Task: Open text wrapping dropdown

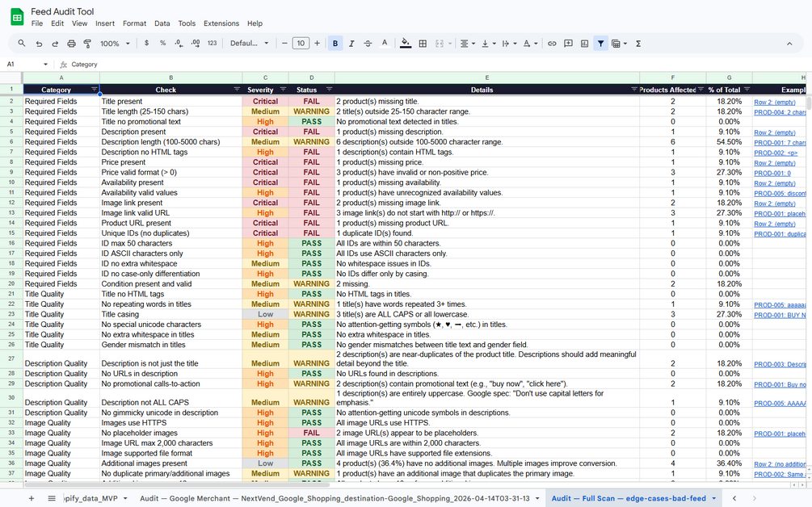Action: [509, 44]
